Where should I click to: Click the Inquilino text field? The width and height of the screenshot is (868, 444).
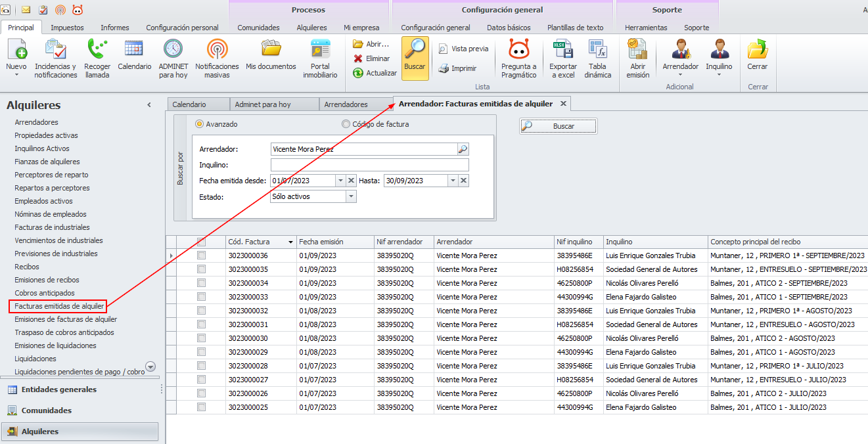(369, 165)
